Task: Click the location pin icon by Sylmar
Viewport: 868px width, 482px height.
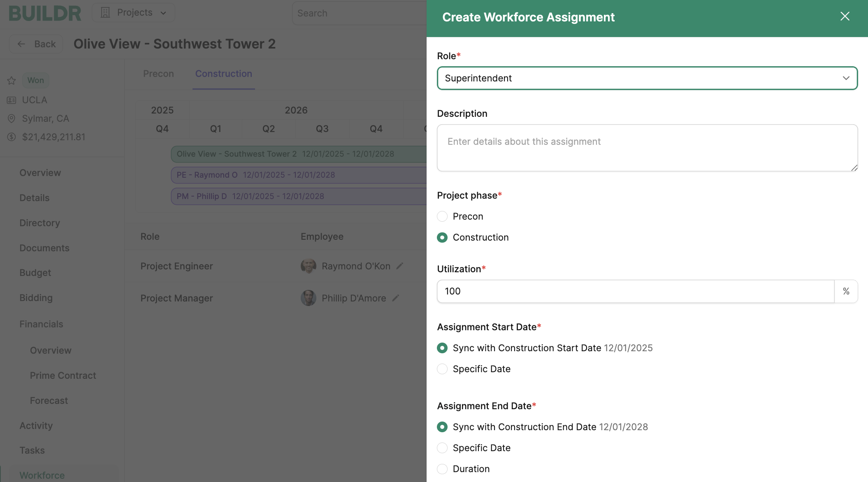Action: click(12, 119)
